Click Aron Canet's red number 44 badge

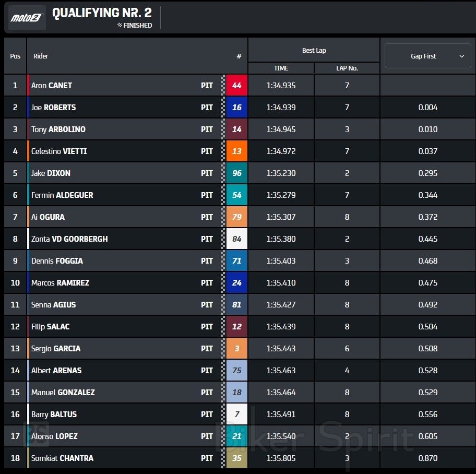pyautogui.click(x=236, y=86)
